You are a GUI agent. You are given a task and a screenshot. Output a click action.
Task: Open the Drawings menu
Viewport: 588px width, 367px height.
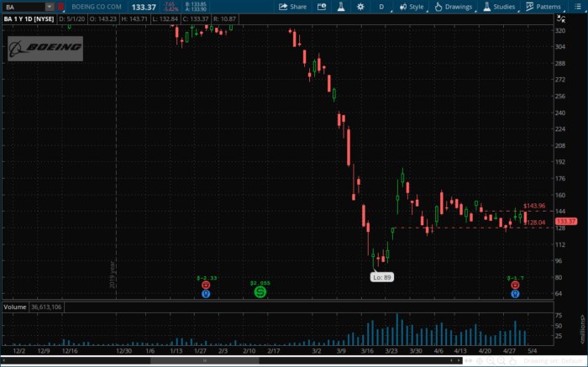tap(454, 7)
